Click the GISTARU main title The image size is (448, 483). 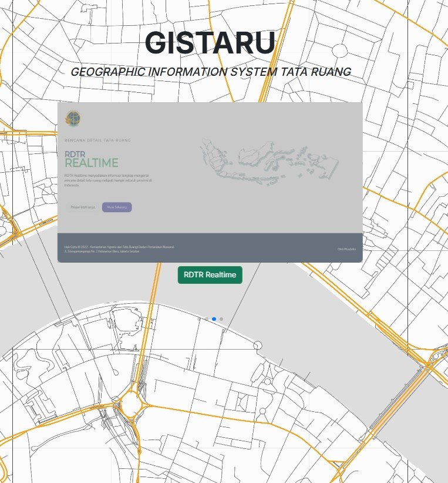click(210, 42)
